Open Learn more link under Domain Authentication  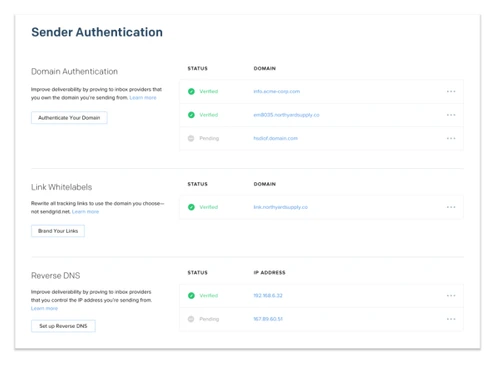[143, 98]
